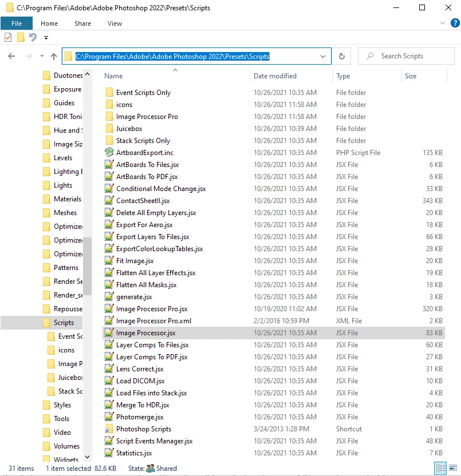Open Duotones folder in navigation tree
Viewport: 461px width, 476px height.
pyautogui.click(x=68, y=76)
